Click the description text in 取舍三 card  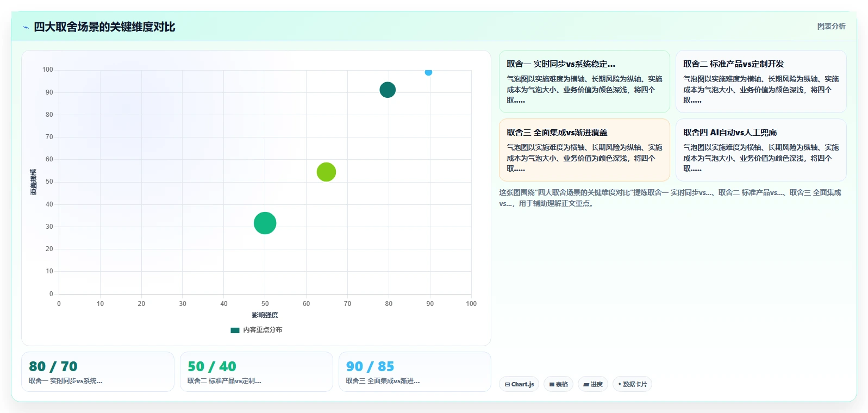(584, 158)
